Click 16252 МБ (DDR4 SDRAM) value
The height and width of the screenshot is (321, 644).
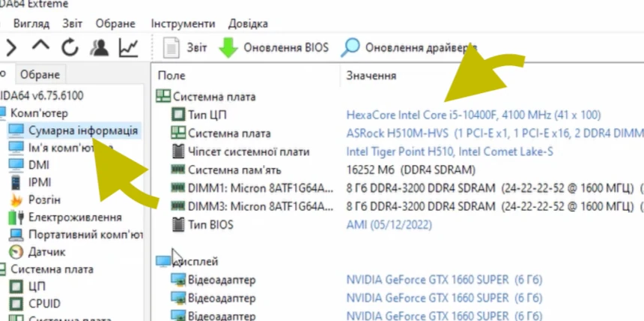click(x=410, y=169)
